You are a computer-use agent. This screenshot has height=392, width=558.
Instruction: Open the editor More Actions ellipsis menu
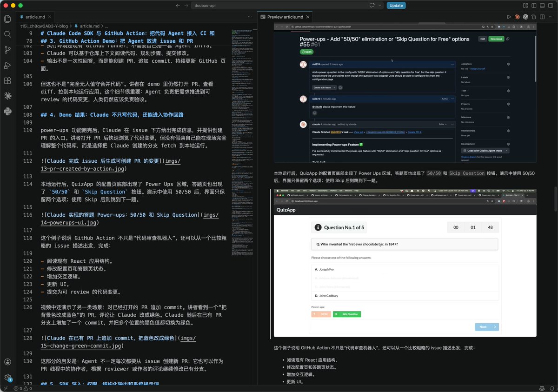pos(551,17)
